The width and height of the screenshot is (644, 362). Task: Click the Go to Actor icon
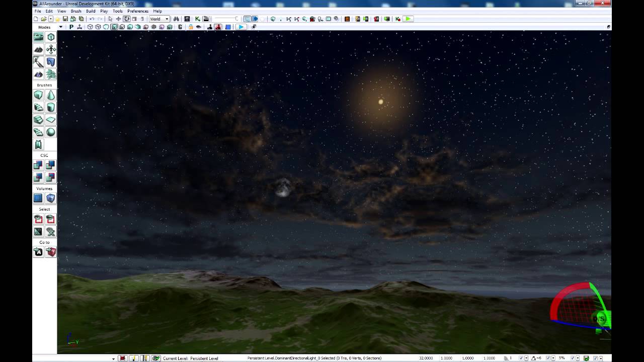[38, 252]
